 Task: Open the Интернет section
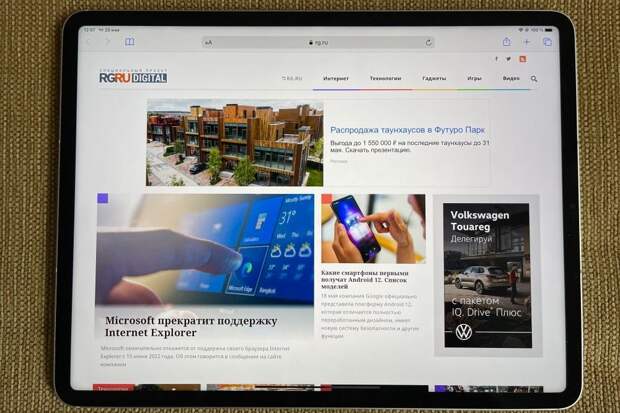pos(336,78)
